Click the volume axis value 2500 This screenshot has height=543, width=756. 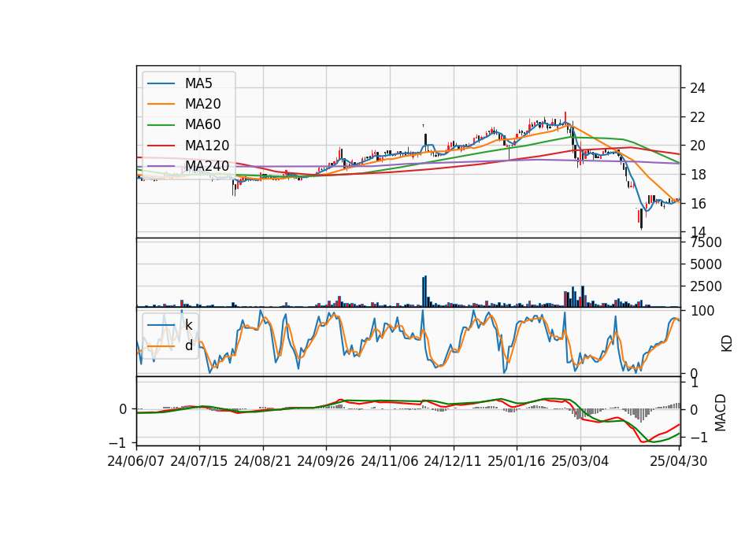pyautogui.click(x=706, y=286)
